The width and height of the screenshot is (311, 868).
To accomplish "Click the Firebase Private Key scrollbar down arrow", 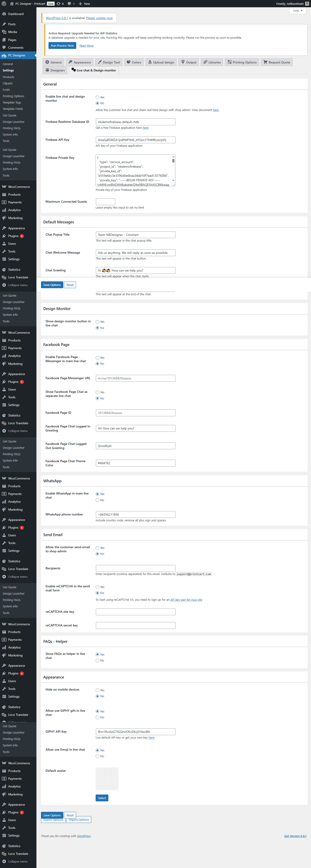I will [x=173, y=181].
